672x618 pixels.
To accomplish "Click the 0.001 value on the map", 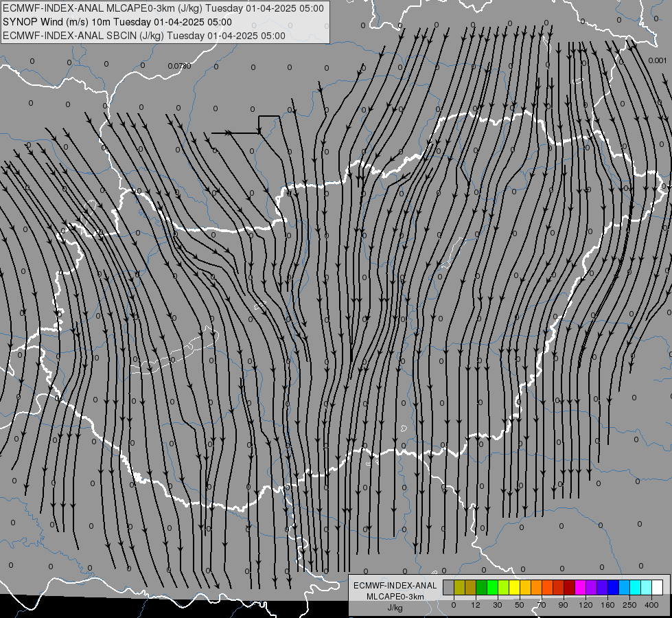I will 658,60.
